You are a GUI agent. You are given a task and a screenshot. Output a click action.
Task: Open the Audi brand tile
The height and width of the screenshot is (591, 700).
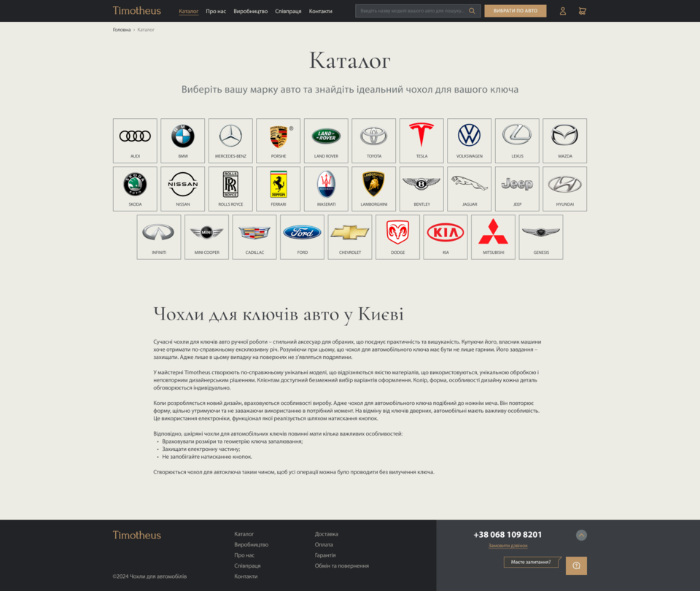(x=136, y=141)
